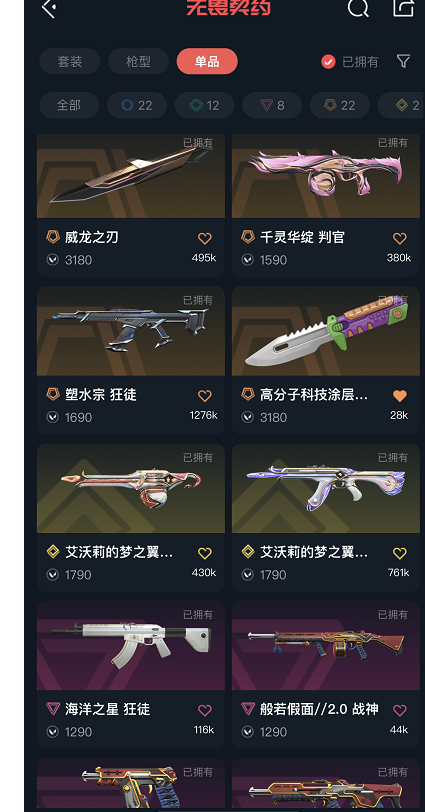Go back using the top-left arrow
Image resolution: width=425 pixels, height=812 pixels.
tap(49, 7)
